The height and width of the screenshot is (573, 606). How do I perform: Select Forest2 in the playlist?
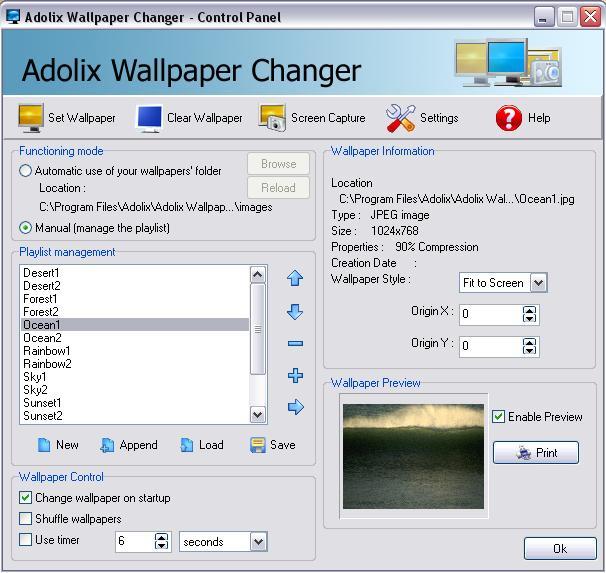click(x=134, y=312)
